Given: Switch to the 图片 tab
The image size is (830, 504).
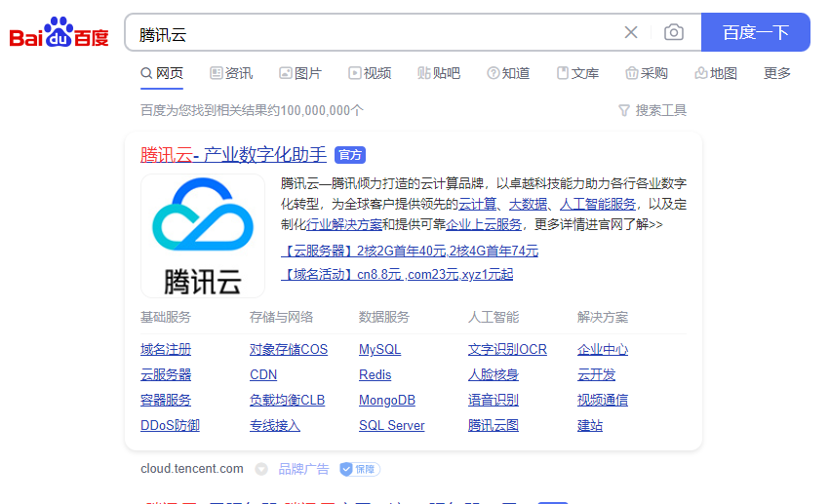Looking at the screenshot, I should (x=300, y=73).
